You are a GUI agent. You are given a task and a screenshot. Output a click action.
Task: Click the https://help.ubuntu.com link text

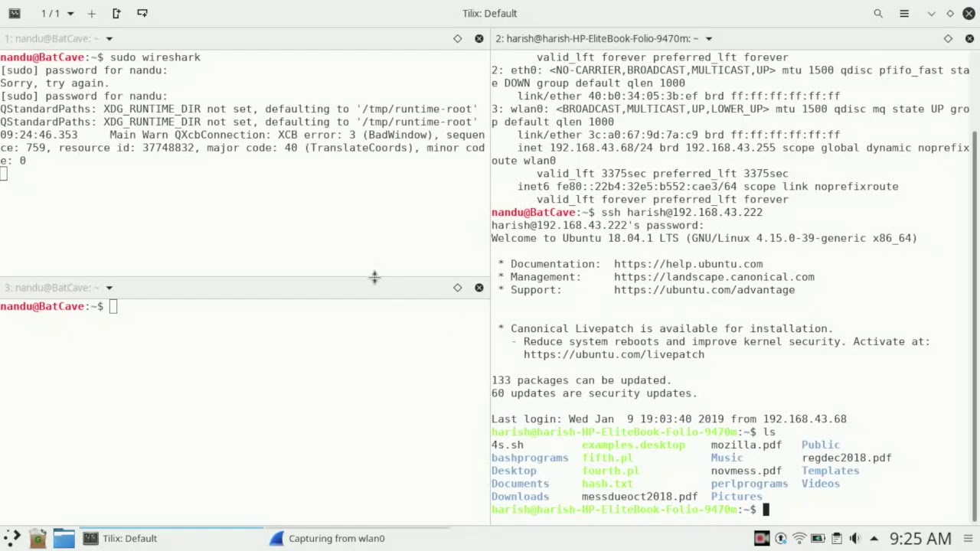(x=688, y=264)
